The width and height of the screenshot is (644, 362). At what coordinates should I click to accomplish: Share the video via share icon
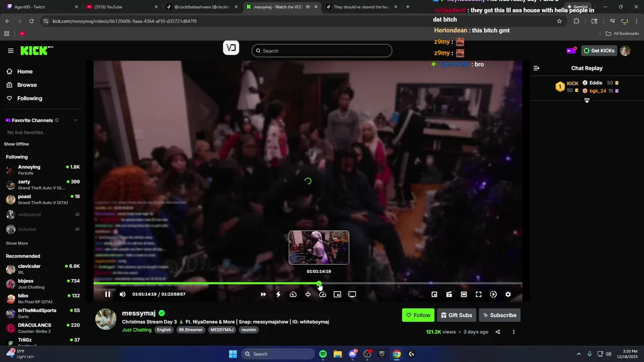click(x=498, y=332)
